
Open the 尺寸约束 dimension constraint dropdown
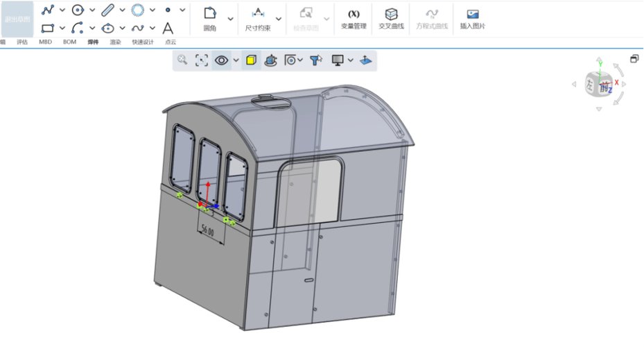(279, 18)
